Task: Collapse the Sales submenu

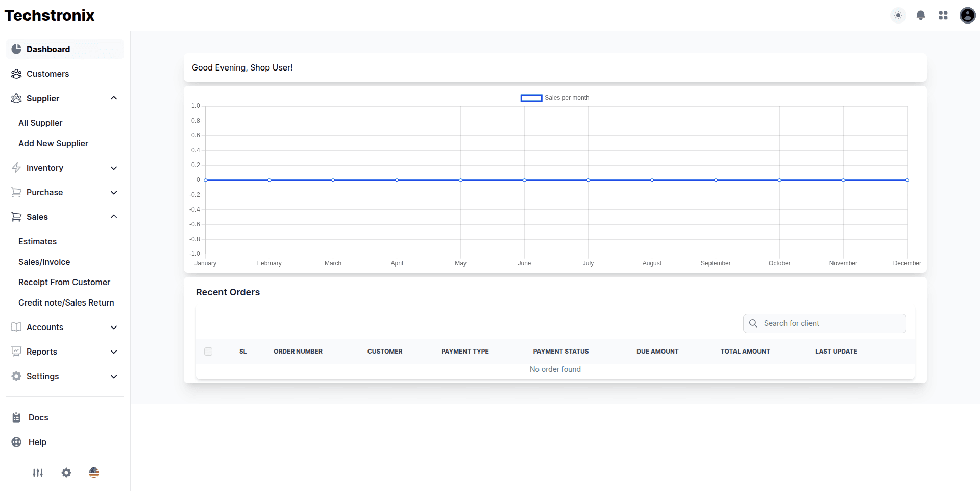Action: 113,216
